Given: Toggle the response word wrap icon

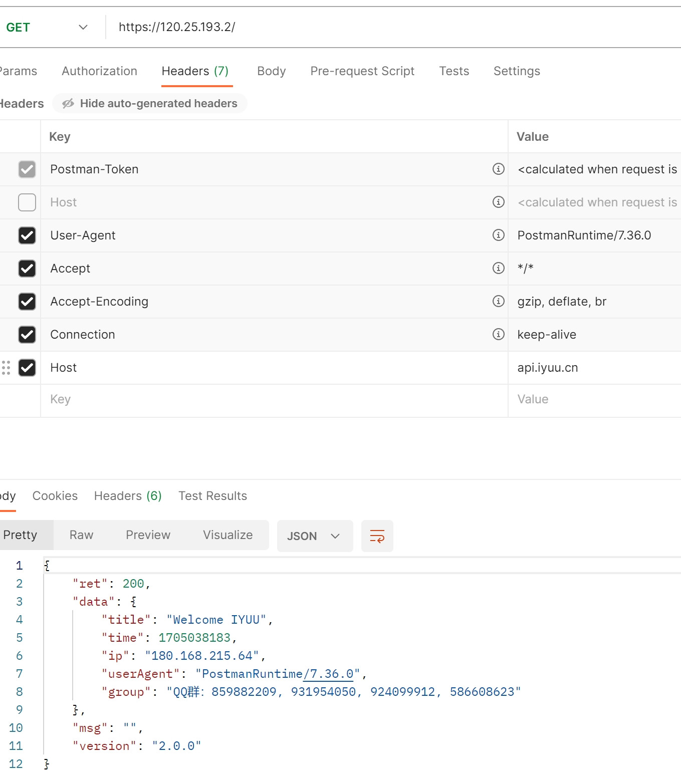Looking at the screenshot, I should tap(377, 536).
